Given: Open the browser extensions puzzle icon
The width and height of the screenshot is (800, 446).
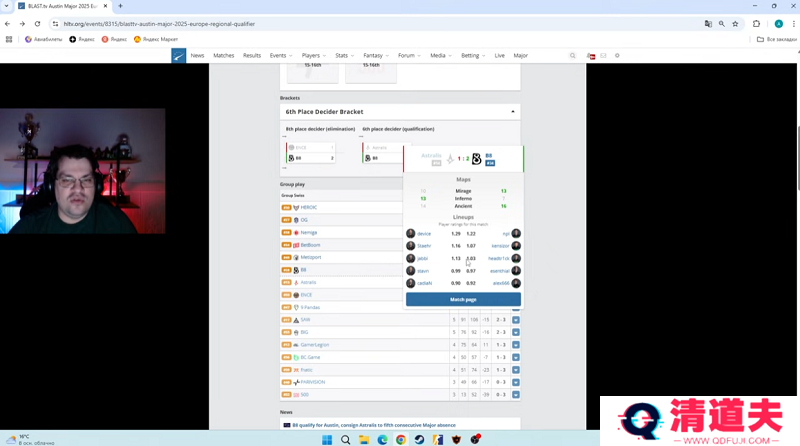Looking at the screenshot, I should click(756, 23).
